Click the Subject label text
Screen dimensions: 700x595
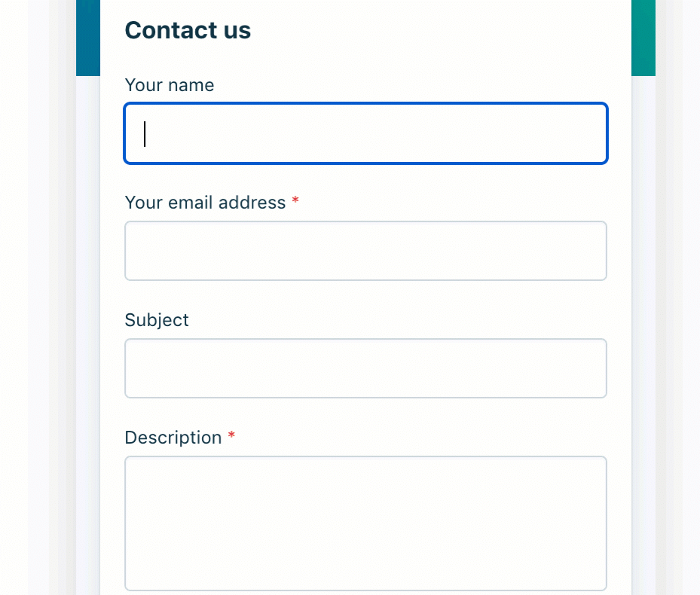coord(156,320)
